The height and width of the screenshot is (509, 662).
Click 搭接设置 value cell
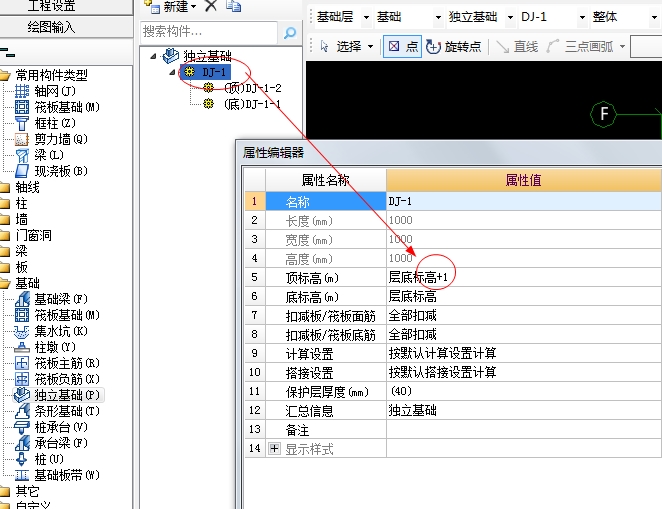tap(524, 372)
